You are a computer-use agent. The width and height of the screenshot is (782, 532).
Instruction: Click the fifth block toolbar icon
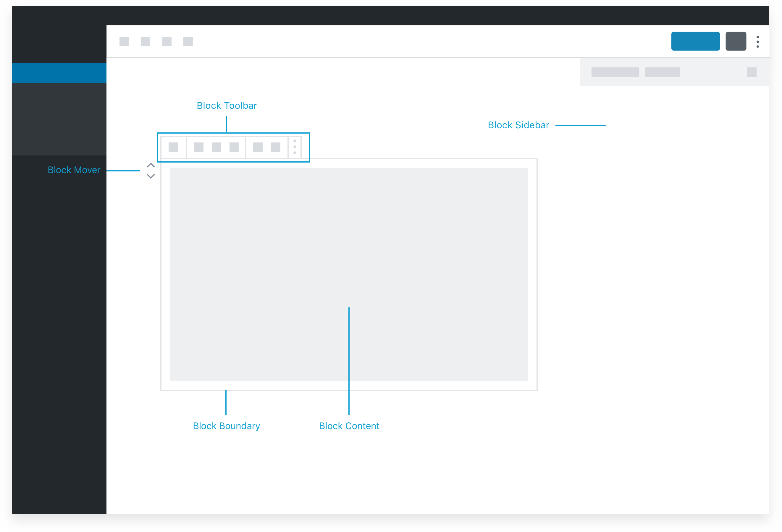[257, 147]
